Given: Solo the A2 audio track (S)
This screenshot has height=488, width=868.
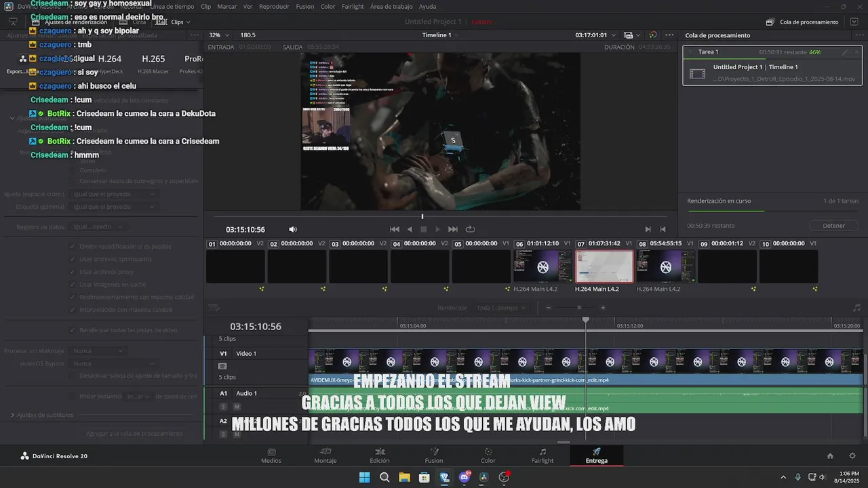Looking at the screenshot, I should [x=223, y=434].
